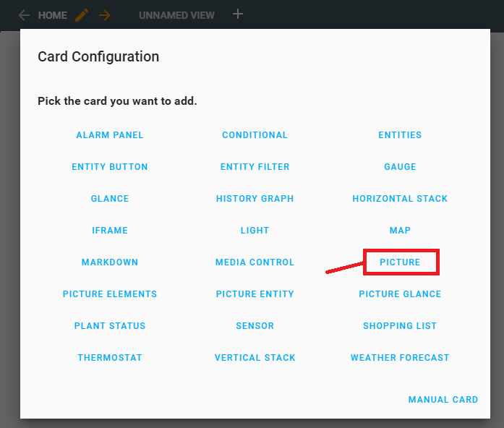Add a Weather Forecast card
The height and width of the screenshot is (428, 504).
(x=400, y=358)
